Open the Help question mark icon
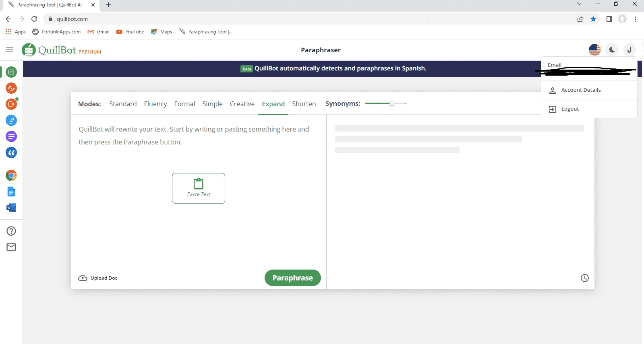The height and width of the screenshot is (344, 644). tap(11, 231)
